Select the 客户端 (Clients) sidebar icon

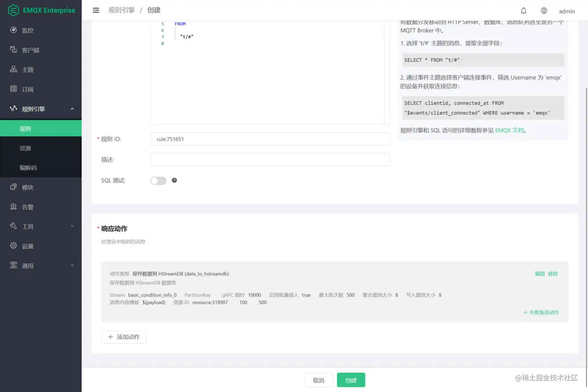[x=14, y=50]
